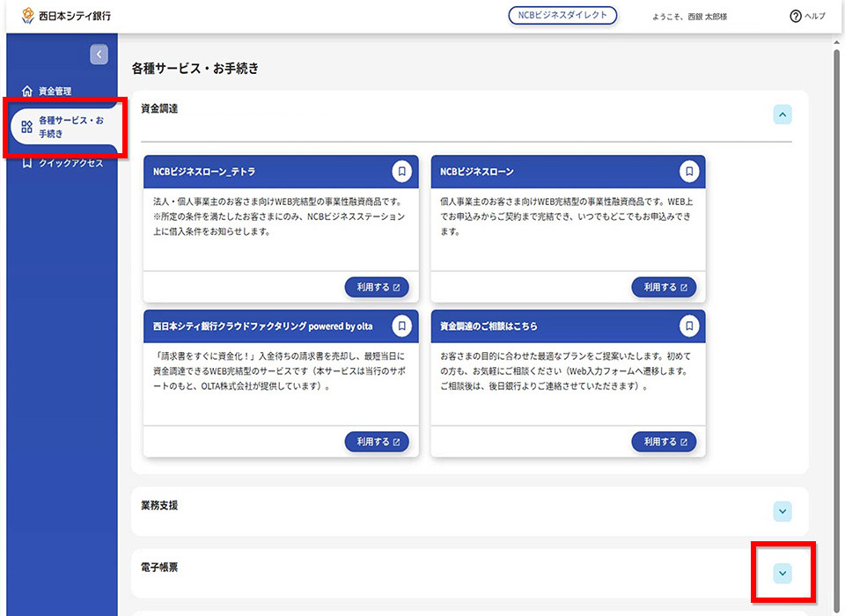The image size is (845, 616).
Task: Click the ようこそ、西銀 太郎様 user text
Action: coord(690,17)
